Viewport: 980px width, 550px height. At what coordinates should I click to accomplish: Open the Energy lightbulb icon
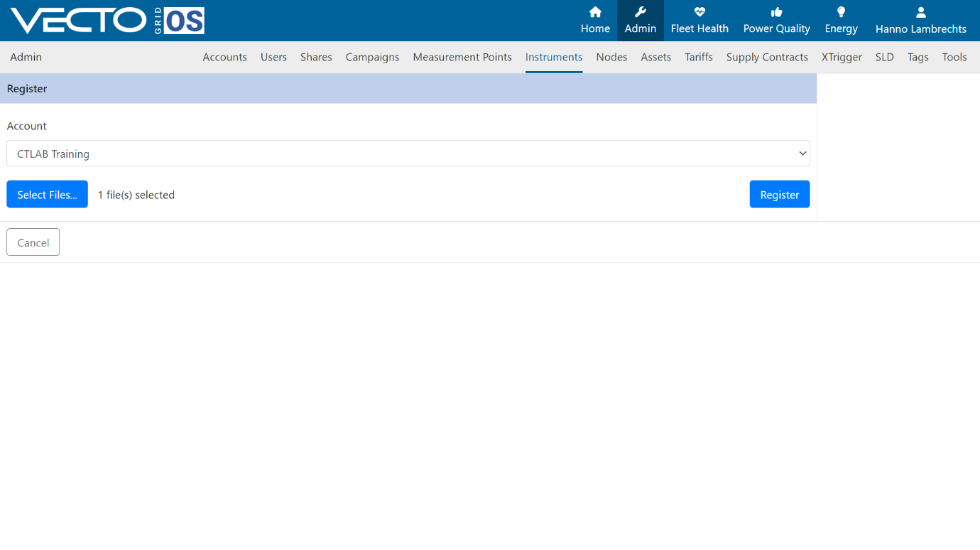click(x=842, y=12)
